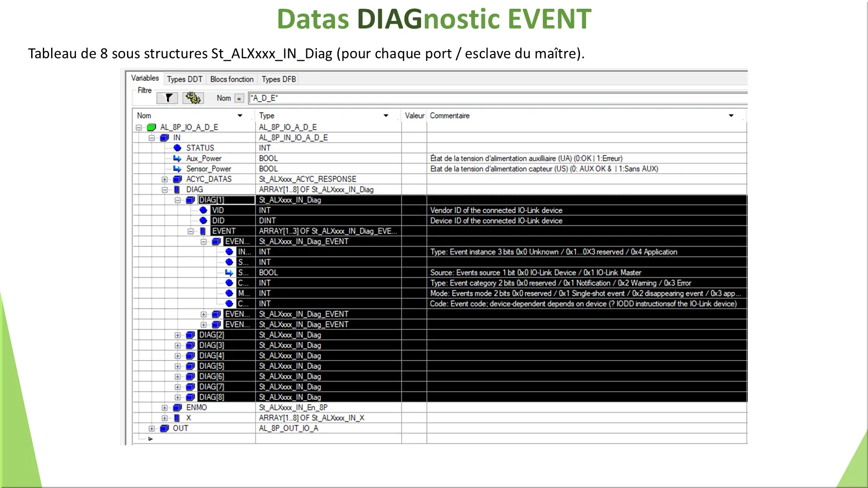The width and height of the screenshot is (868, 488).
Task: Open the Nom column dropdown arrow
Action: point(240,116)
